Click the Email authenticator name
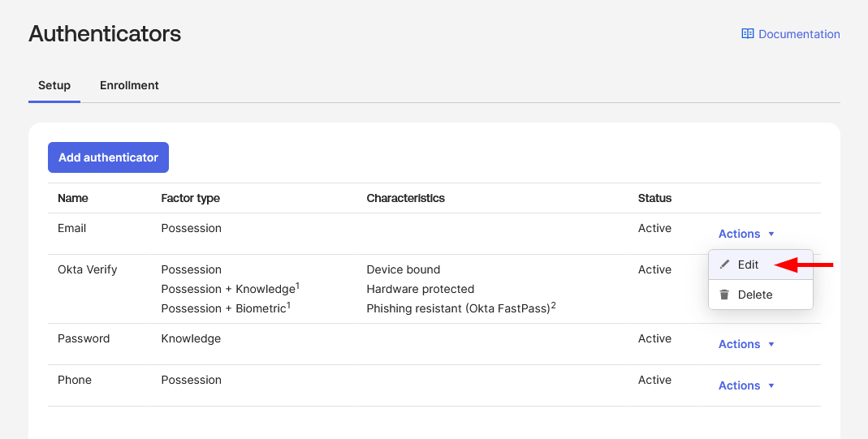The height and width of the screenshot is (439, 868). (71, 228)
